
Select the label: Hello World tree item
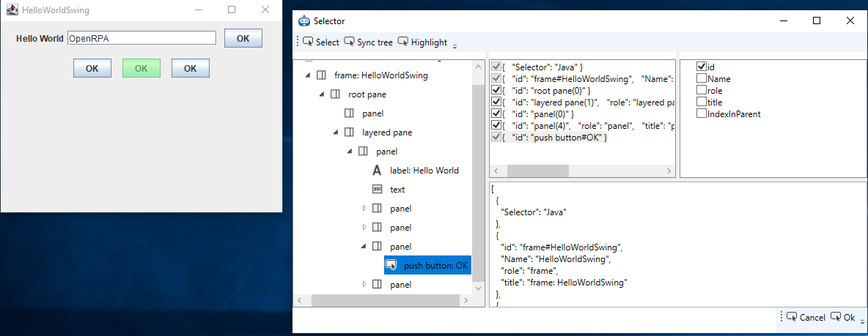click(424, 171)
